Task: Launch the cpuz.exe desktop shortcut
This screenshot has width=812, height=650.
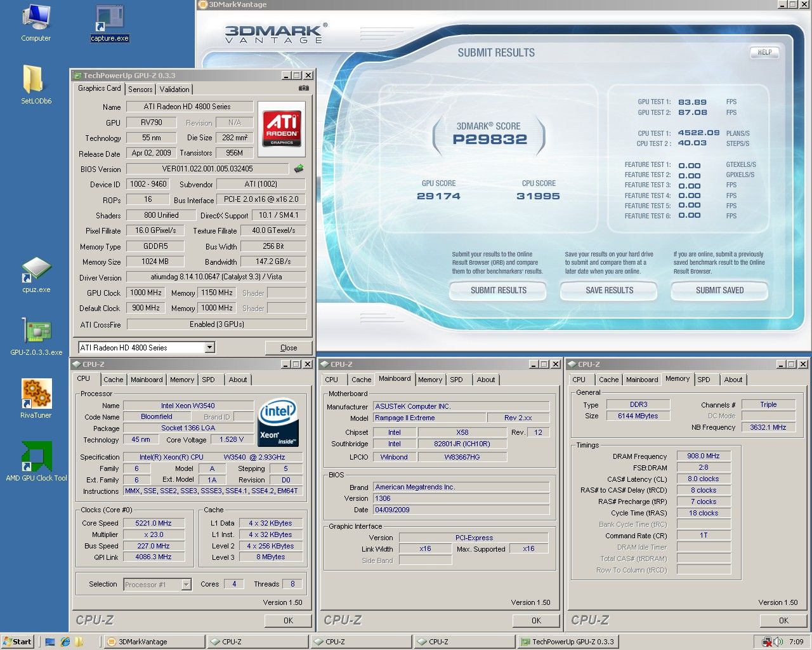Action: pyautogui.click(x=36, y=275)
